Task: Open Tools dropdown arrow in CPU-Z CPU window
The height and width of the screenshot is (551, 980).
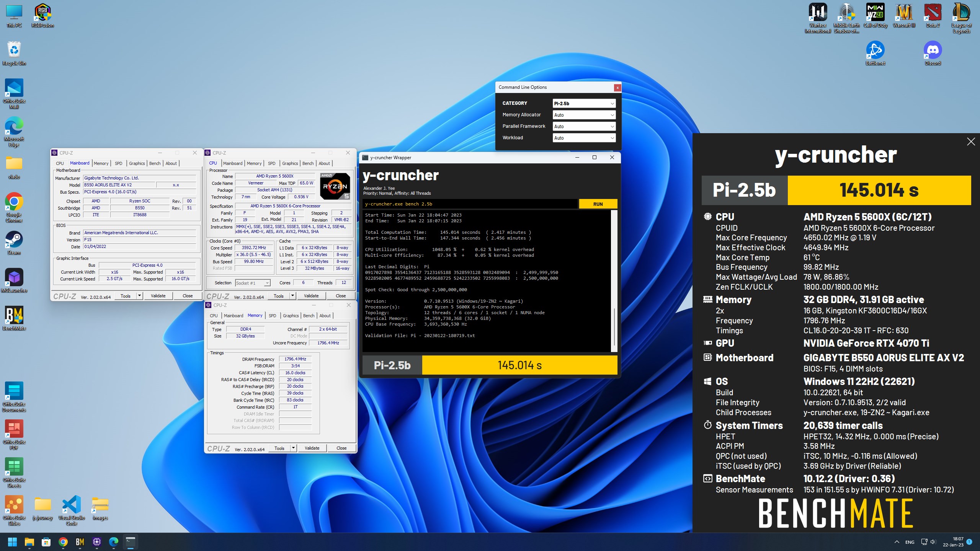Action: [293, 296]
